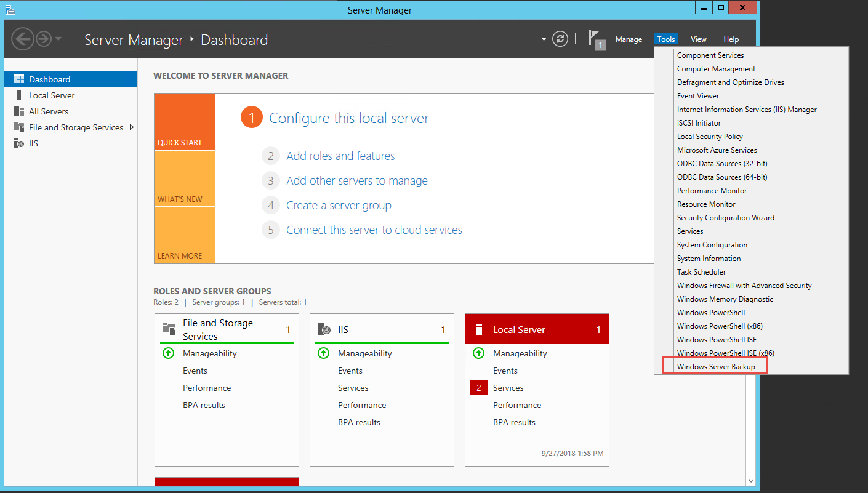Click the scrollbar down arrow of dashboard

click(x=750, y=480)
